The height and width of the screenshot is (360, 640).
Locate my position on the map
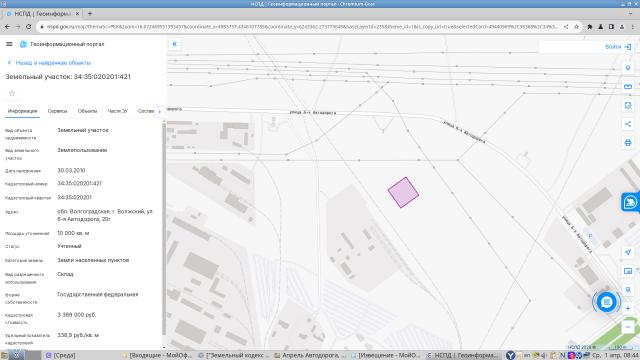pos(628,252)
